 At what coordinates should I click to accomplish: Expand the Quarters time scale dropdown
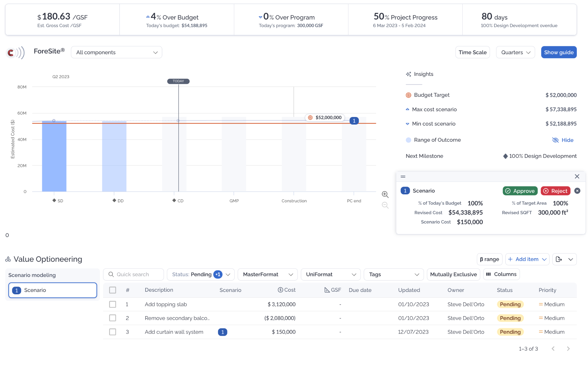(x=515, y=52)
